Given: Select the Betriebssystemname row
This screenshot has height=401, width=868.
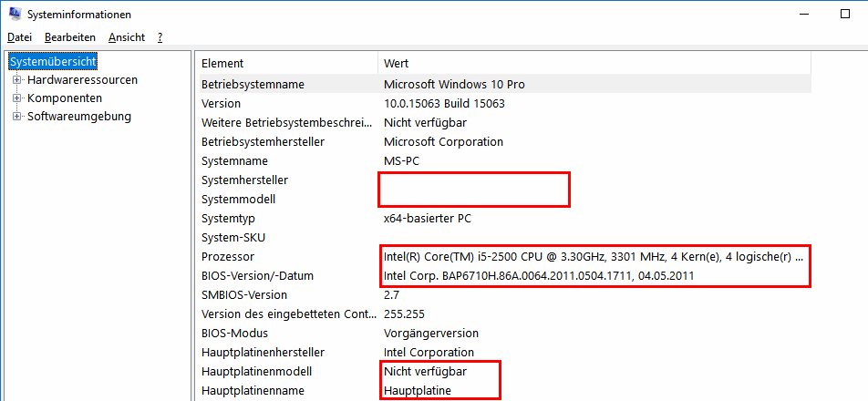Looking at the screenshot, I should [x=503, y=85].
